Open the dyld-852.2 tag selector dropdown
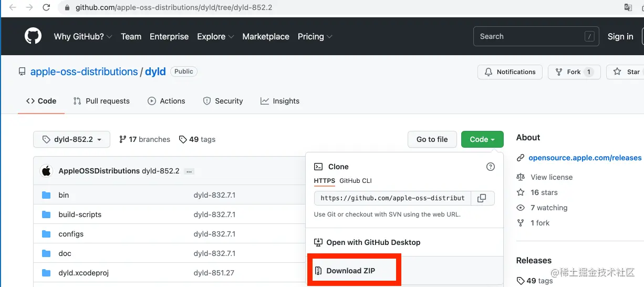 [x=71, y=139]
